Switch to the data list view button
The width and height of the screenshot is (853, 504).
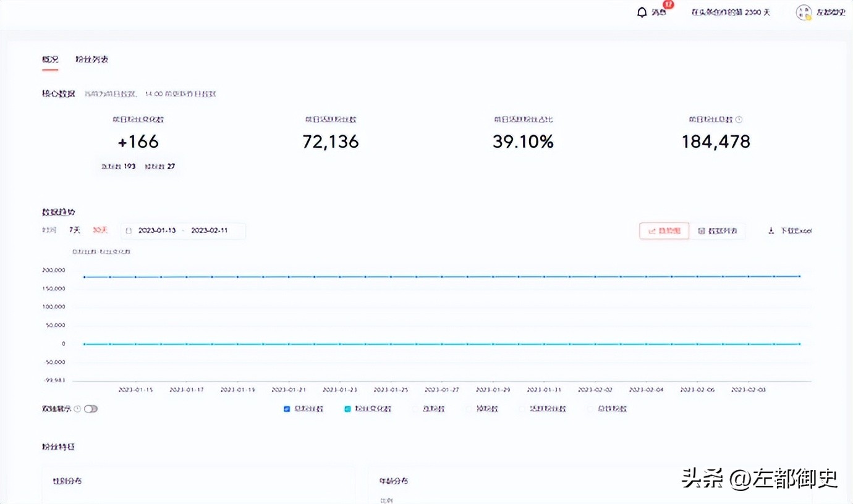(x=717, y=231)
